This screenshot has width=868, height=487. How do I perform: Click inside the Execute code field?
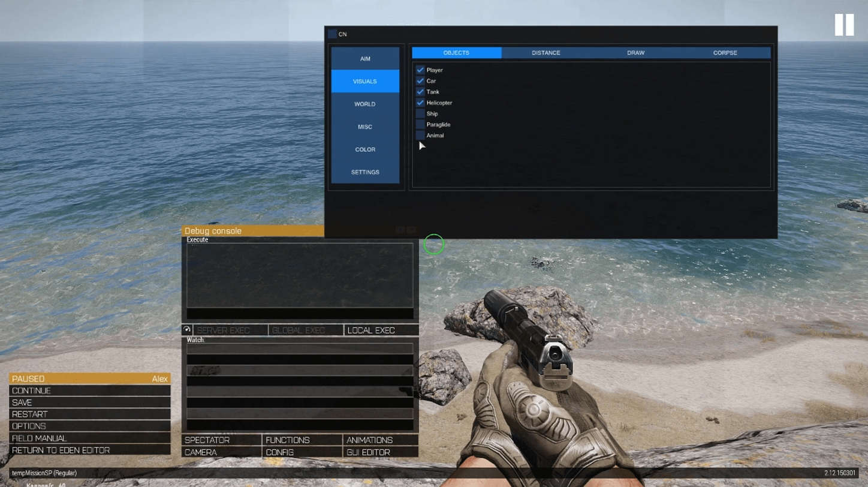point(300,275)
